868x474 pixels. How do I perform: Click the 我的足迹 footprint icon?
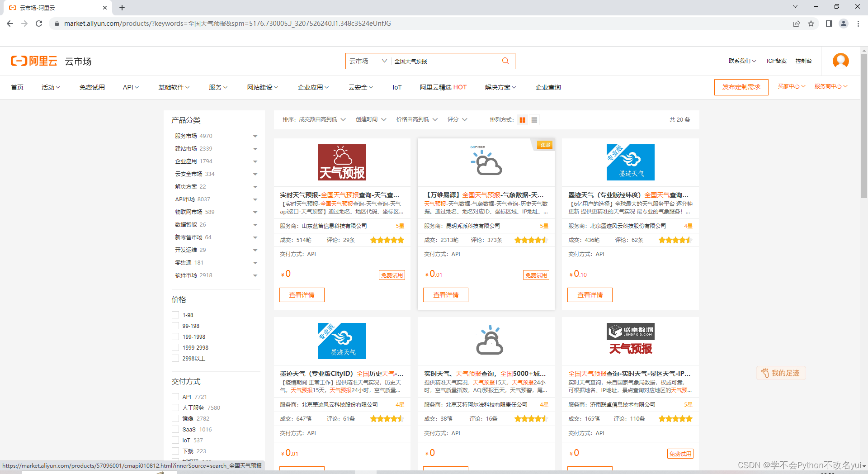tap(765, 373)
